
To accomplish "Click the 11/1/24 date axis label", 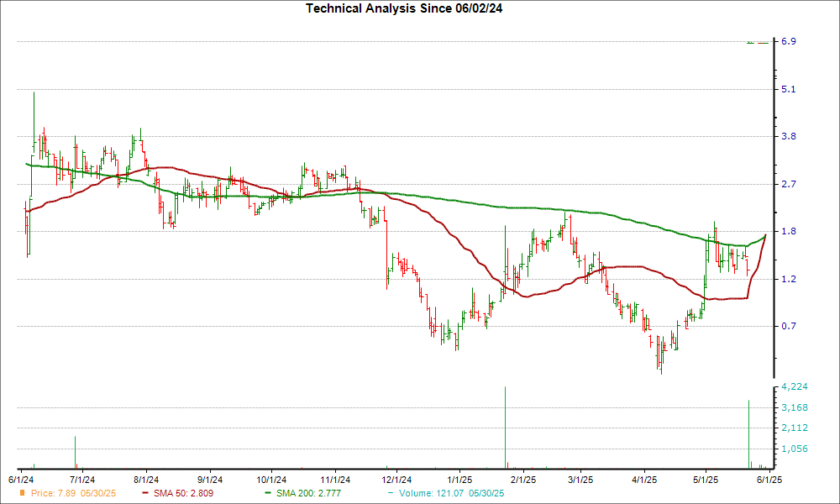I will [335, 480].
